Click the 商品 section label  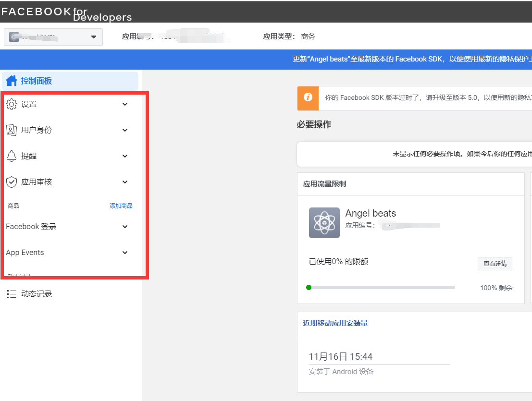pyautogui.click(x=13, y=206)
